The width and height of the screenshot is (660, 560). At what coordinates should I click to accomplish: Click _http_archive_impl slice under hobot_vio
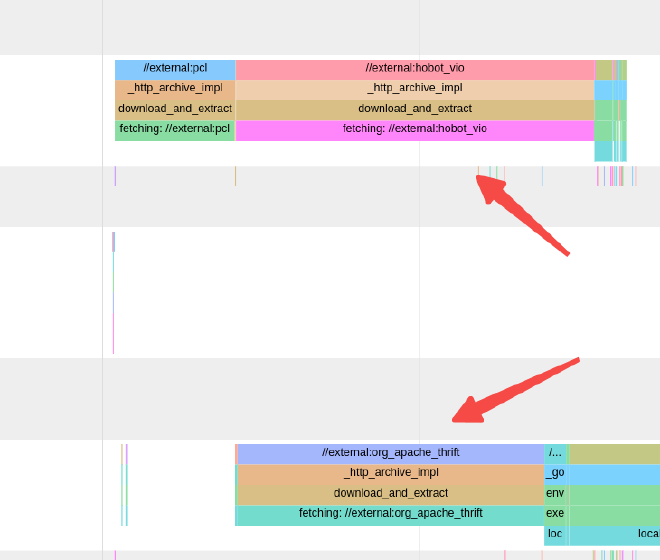tap(415, 90)
